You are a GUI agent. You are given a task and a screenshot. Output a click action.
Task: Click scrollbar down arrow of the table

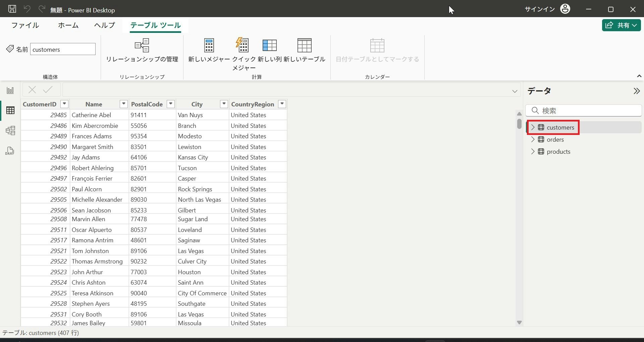[x=519, y=323]
